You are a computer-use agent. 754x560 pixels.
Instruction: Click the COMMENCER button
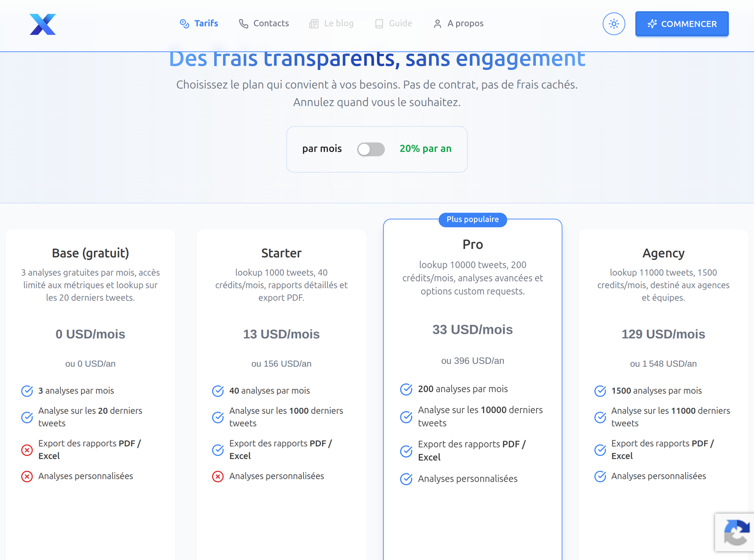(x=682, y=24)
